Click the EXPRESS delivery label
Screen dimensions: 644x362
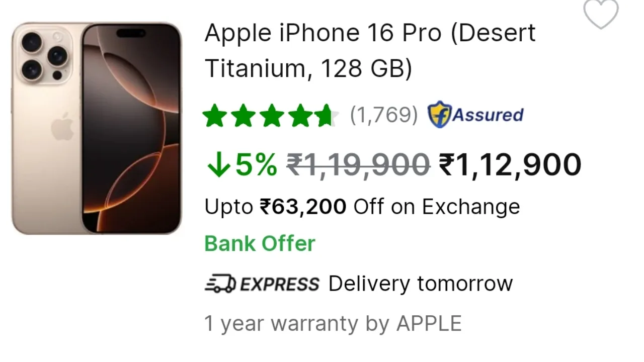(x=279, y=284)
